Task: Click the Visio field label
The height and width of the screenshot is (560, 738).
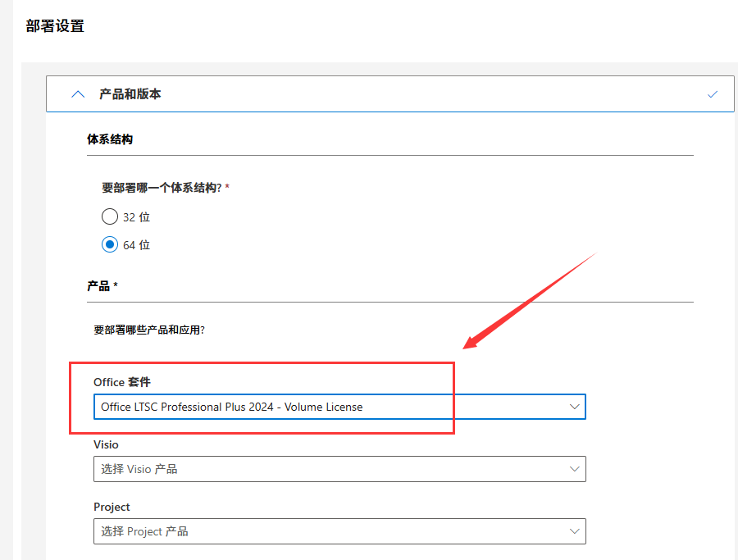Action: 106,444
